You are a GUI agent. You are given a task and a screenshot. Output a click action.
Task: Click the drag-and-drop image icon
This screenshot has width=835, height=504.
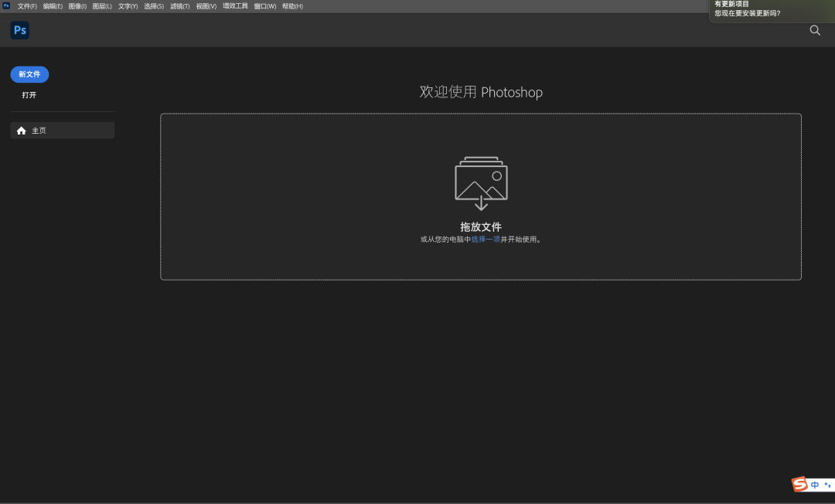[481, 184]
